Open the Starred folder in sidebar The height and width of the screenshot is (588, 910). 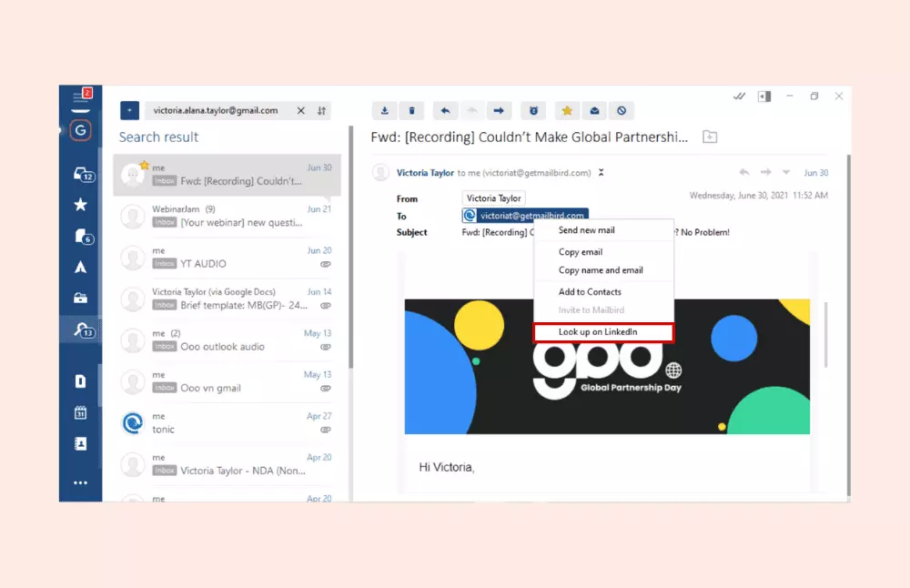pos(81,204)
